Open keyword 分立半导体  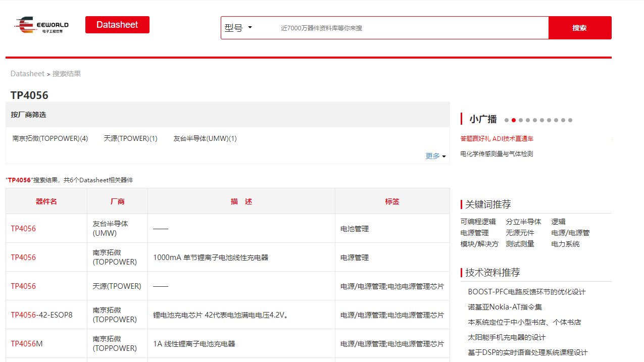tap(524, 222)
